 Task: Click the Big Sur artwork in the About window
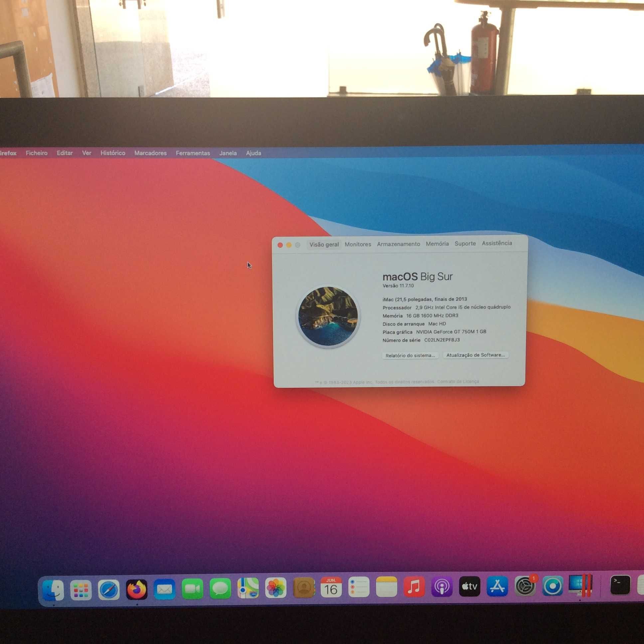point(328,316)
